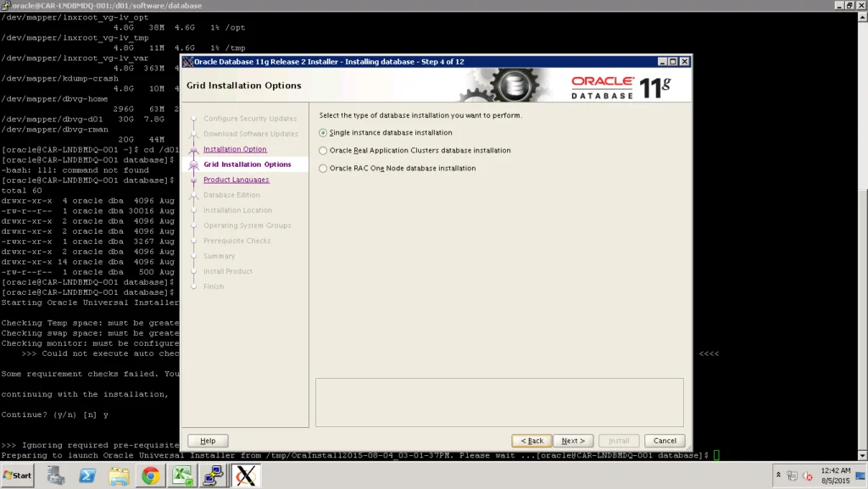Click the Finish step
The image size is (868, 489).
(x=213, y=286)
